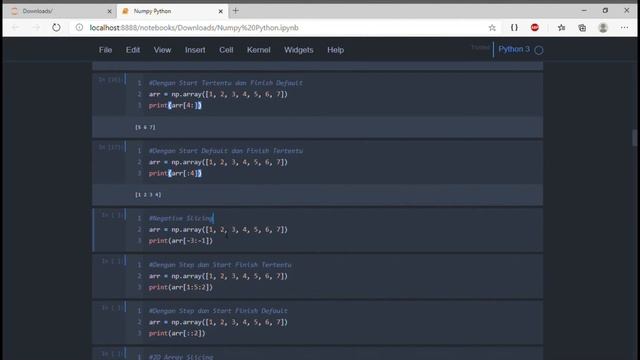Open browser settings and more menu

[624, 28]
